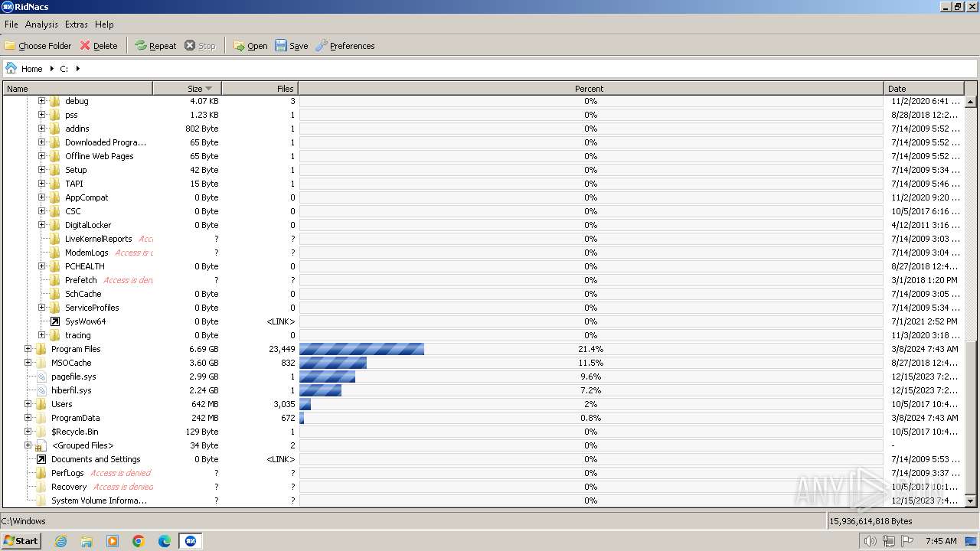
Task: Select the Prefetch folder row
Action: coord(482,280)
